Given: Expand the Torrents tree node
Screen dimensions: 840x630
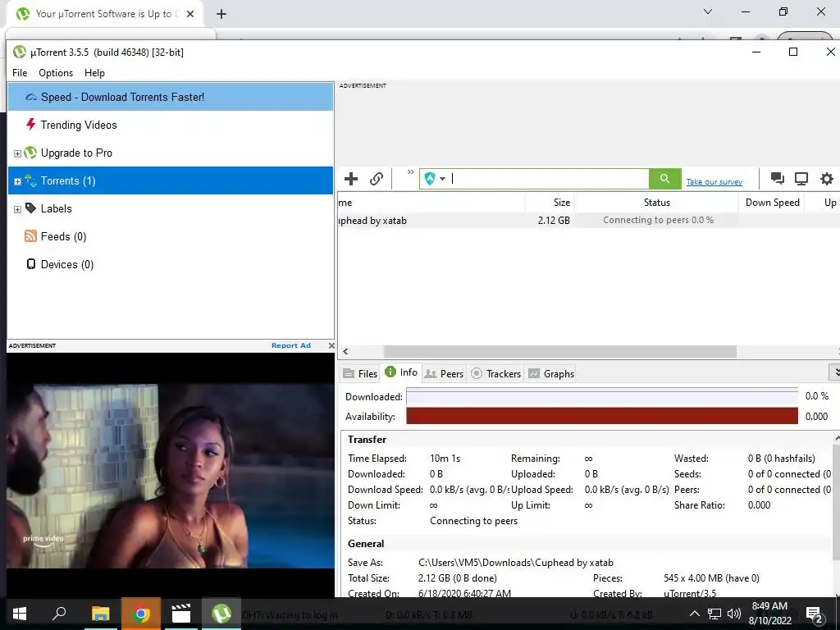Looking at the screenshot, I should 17,181.
